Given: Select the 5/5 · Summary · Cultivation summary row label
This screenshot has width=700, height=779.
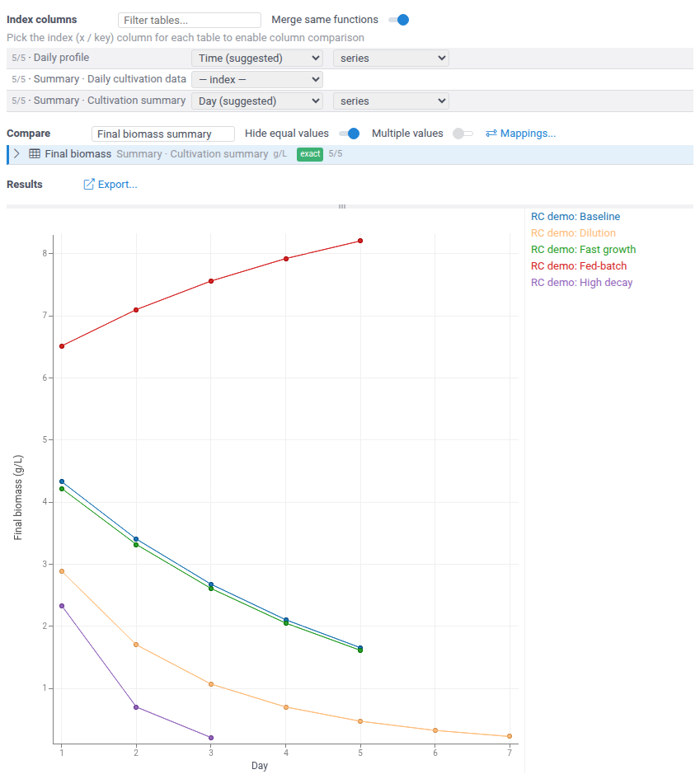Looking at the screenshot, I should point(98,101).
